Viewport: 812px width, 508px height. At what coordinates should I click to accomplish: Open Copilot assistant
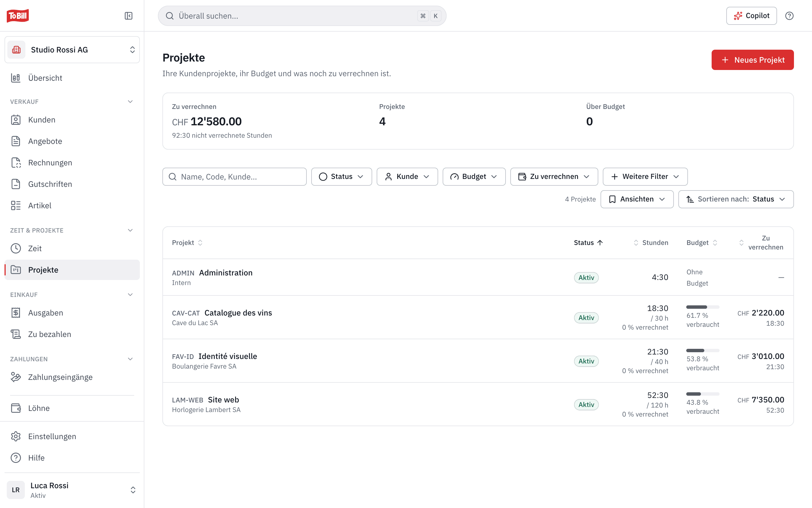point(751,16)
